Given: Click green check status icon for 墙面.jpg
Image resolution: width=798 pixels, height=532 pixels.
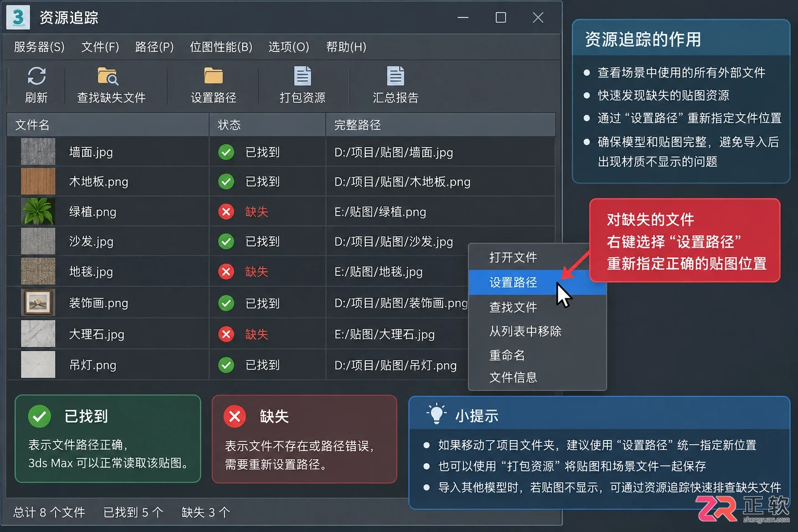Looking at the screenshot, I should click(226, 152).
